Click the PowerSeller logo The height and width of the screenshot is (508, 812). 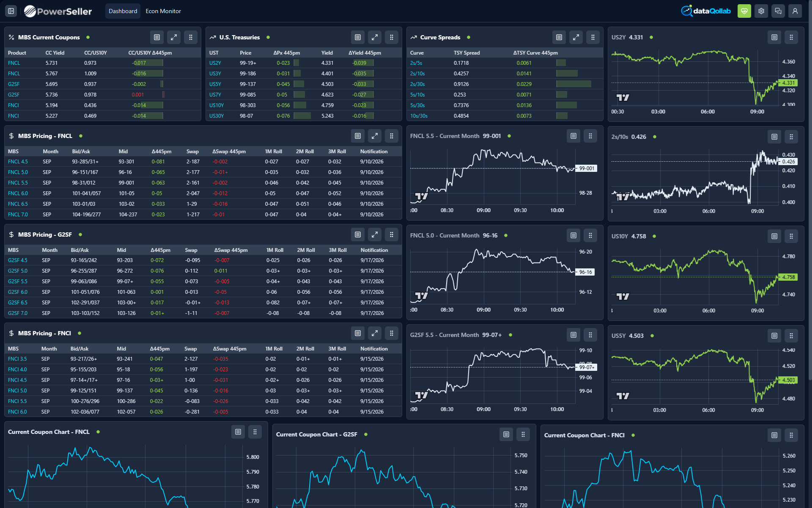[x=58, y=11]
